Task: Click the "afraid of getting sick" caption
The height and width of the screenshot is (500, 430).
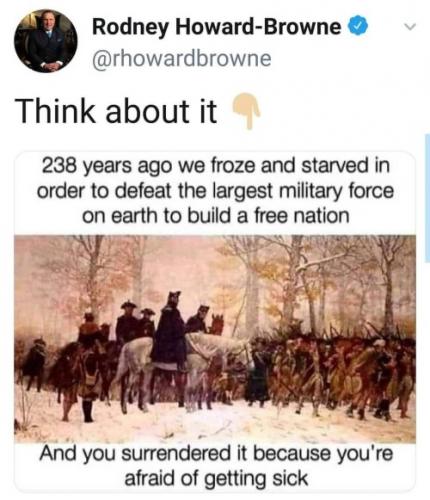Action: click(216, 479)
